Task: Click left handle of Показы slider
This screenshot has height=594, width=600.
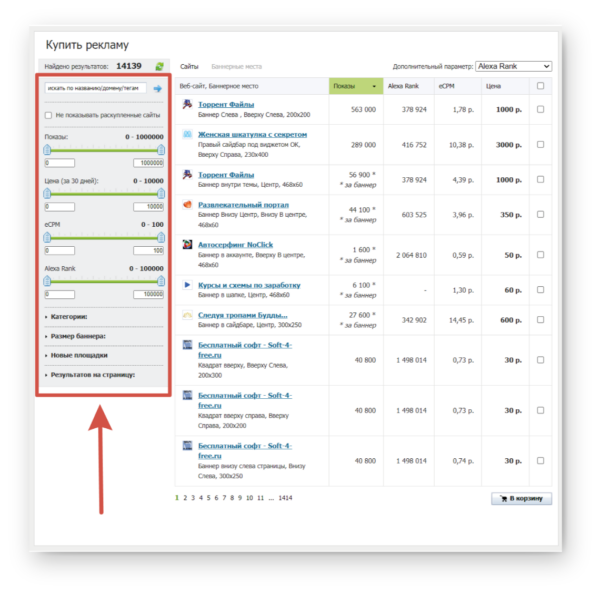Action: pos(47,150)
